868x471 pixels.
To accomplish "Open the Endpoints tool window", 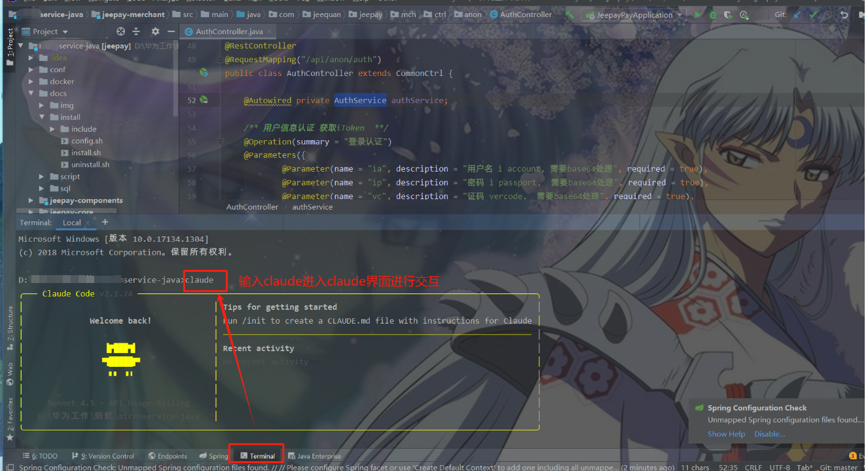I will 168,456.
